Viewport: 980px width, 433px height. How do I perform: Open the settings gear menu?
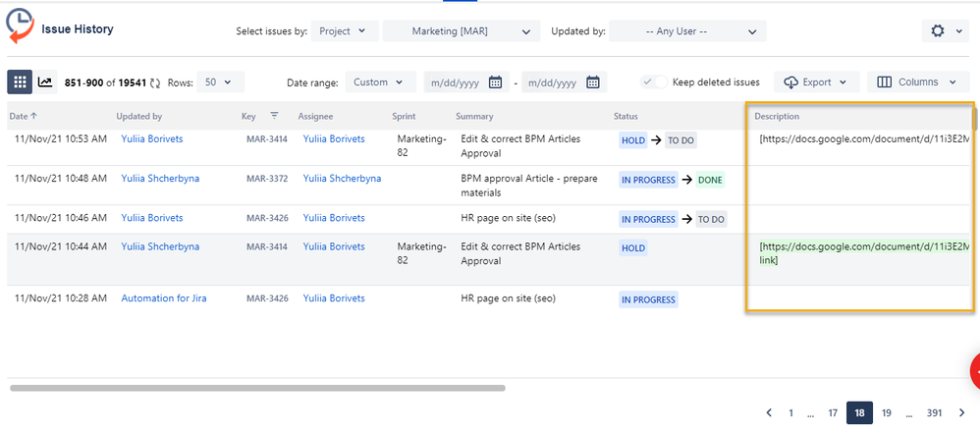pyautogui.click(x=938, y=30)
